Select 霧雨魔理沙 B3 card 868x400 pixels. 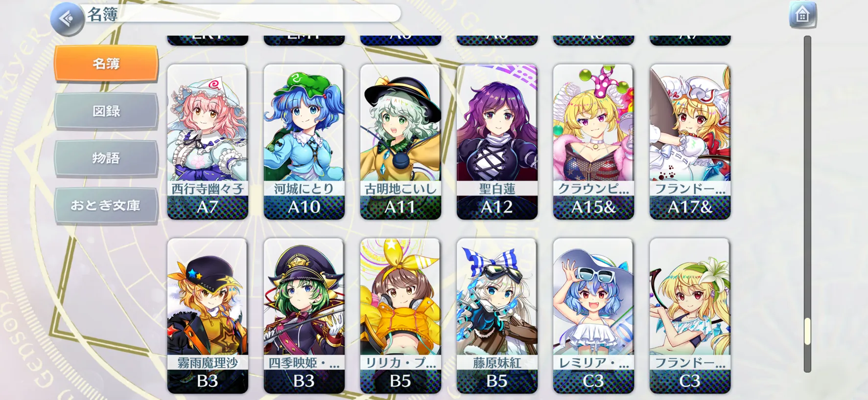(208, 316)
